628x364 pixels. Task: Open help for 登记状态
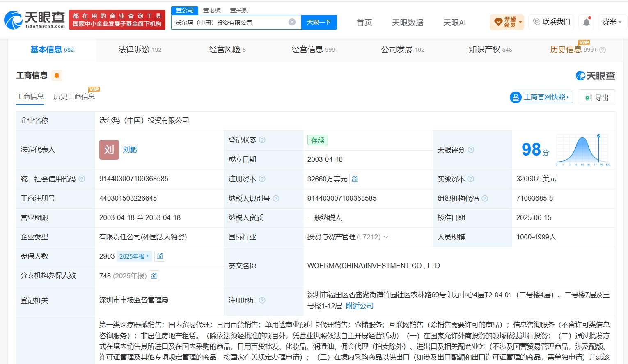tap(262, 140)
